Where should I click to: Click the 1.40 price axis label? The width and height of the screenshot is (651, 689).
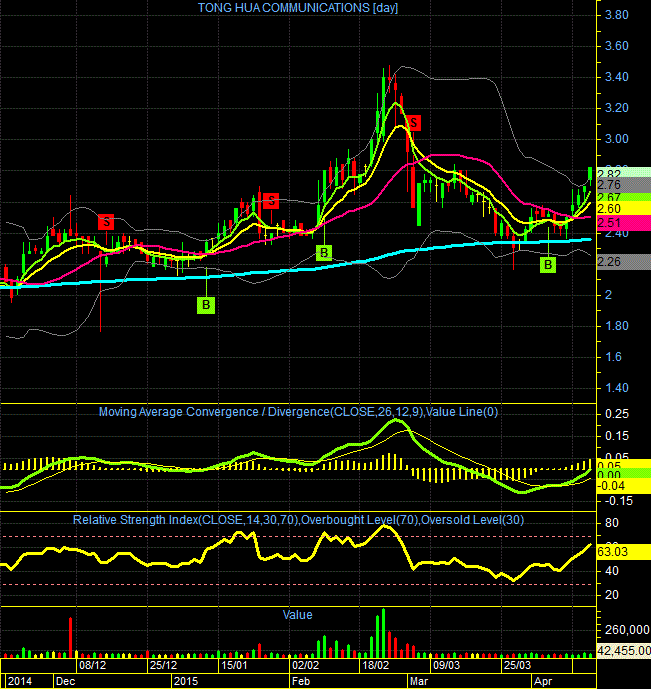[616, 388]
